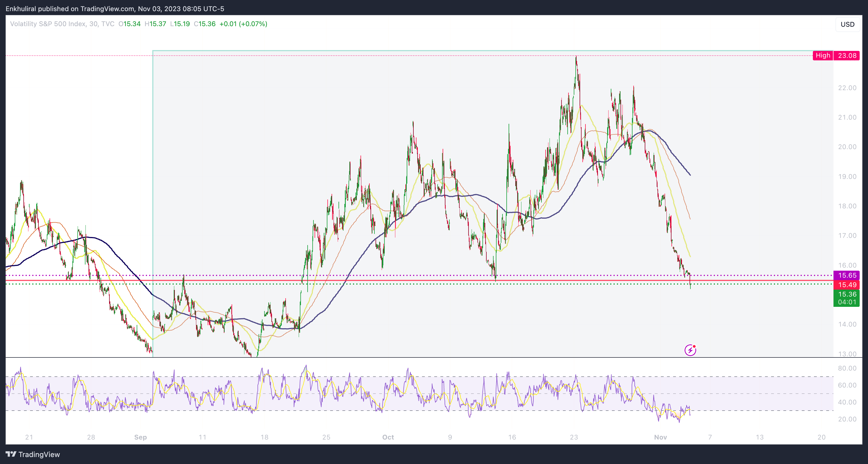
Task: Click the purple lightning bolt event icon
Action: click(x=690, y=350)
